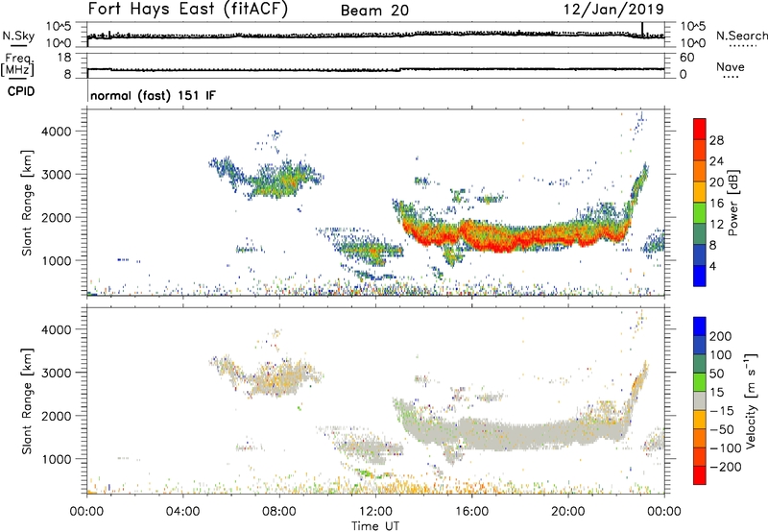The width and height of the screenshot is (768, 532).
Task: Click the large gray echo band in velocity plot
Action: tap(515, 432)
